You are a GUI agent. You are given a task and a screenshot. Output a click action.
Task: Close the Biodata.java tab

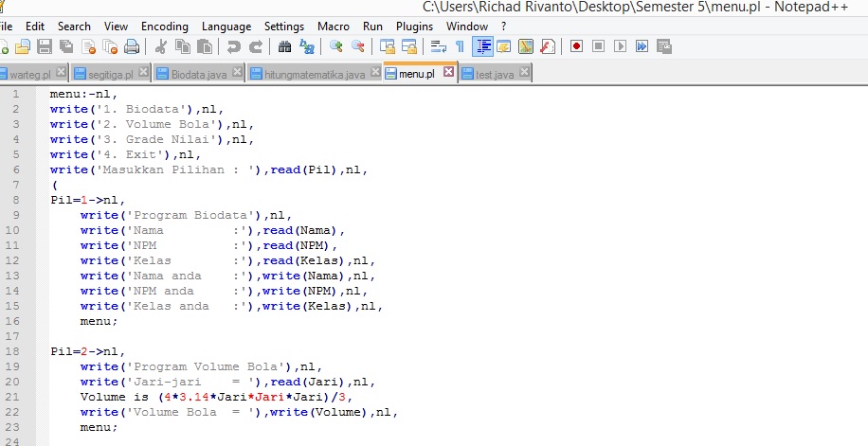click(237, 72)
